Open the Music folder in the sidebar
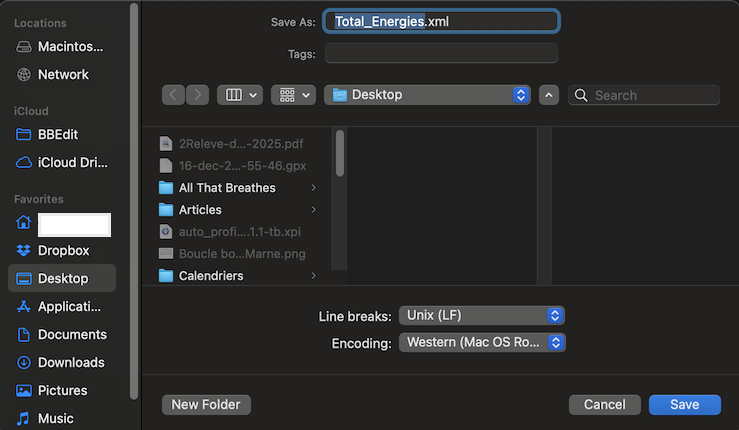The height and width of the screenshot is (430, 739). (62, 418)
